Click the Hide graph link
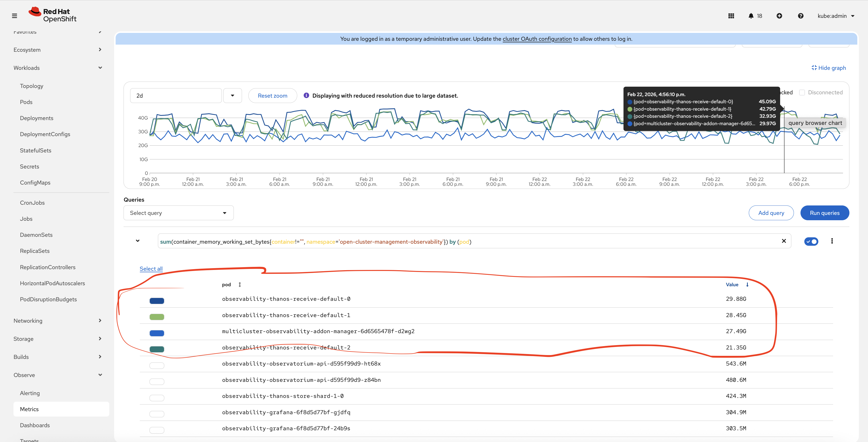The width and height of the screenshot is (868, 442). point(829,68)
